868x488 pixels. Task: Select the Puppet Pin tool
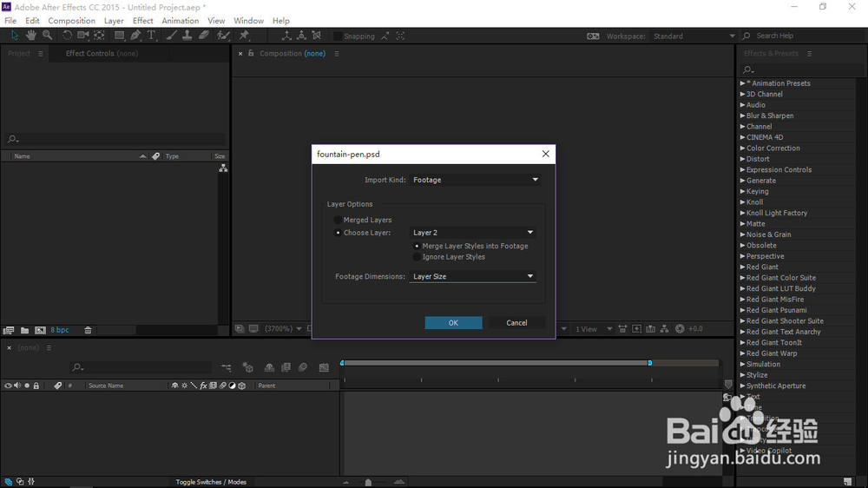click(244, 36)
